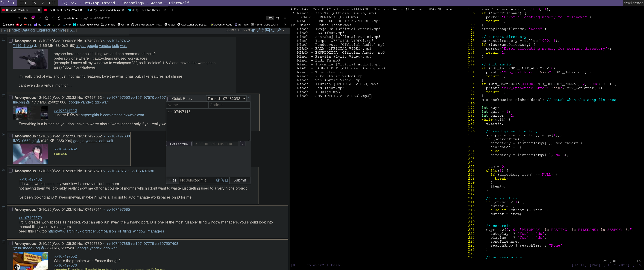The height and width of the screenshot is (270, 644).
Task: Bookmark this page with star icon
Action: tap(278, 18)
